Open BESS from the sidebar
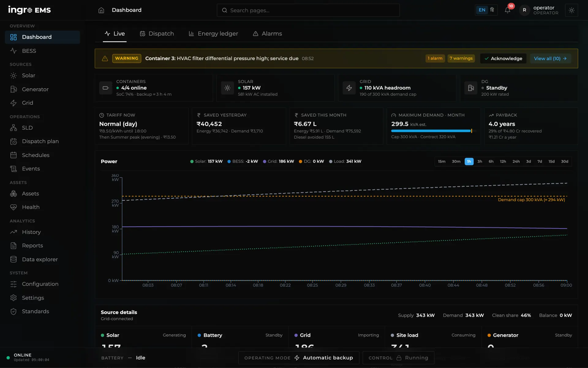The image size is (588, 368). coord(42,51)
